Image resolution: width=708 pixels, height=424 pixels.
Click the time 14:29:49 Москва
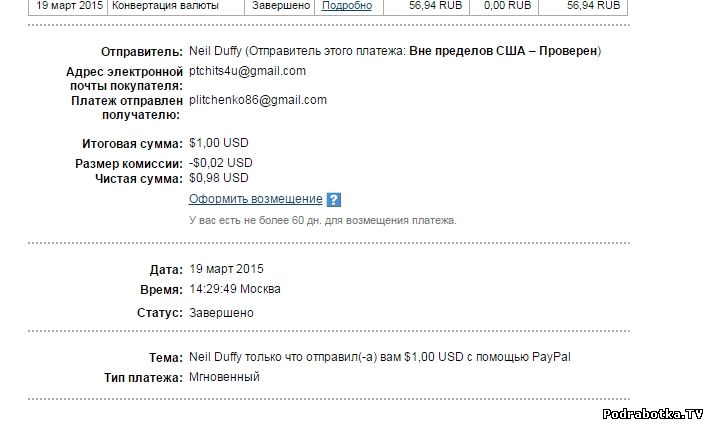pos(234,289)
